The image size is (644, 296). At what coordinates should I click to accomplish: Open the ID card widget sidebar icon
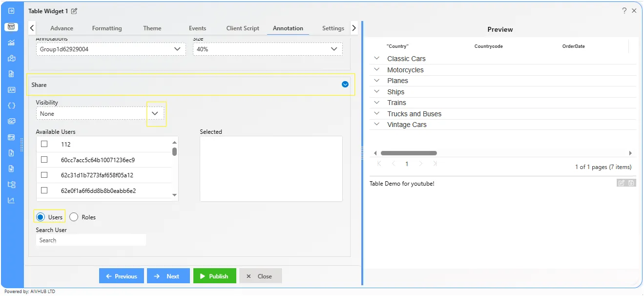click(12, 90)
